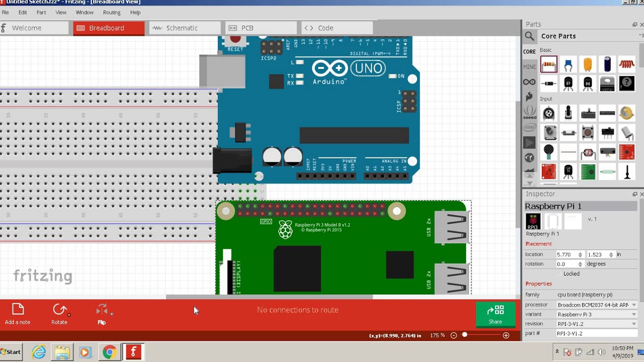
Task: Choose the orange tantalum capacitor part
Action: pos(588,64)
